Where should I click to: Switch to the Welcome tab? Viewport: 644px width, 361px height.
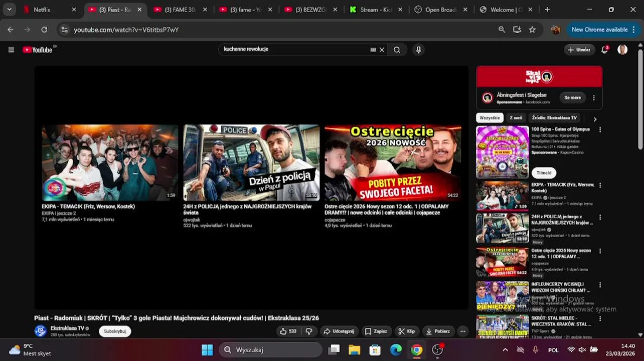click(x=507, y=10)
